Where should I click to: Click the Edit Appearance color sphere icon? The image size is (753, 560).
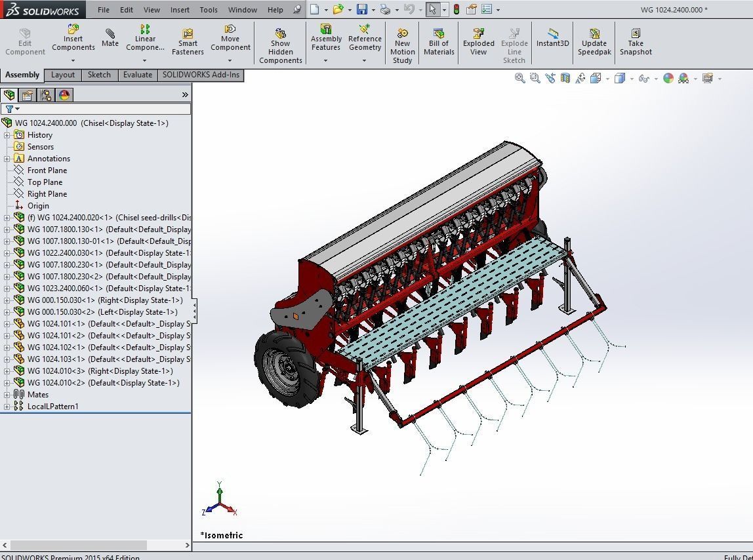(x=668, y=78)
